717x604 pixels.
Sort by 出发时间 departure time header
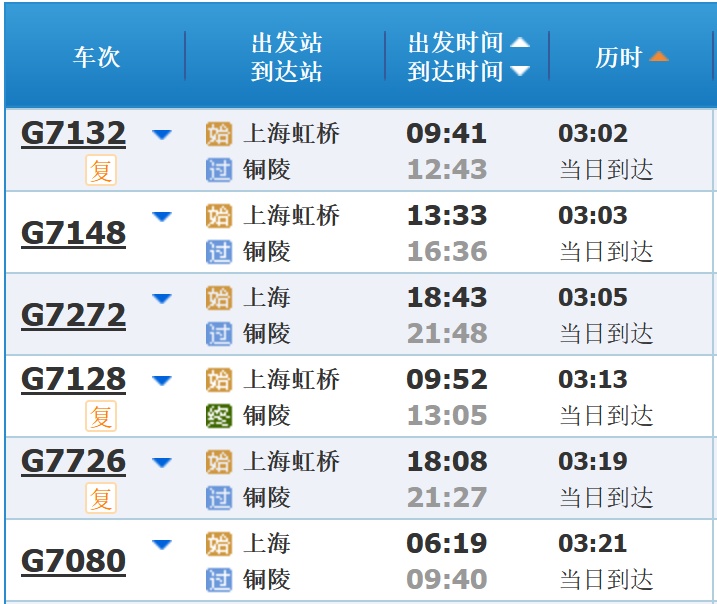tap(468, 43)
